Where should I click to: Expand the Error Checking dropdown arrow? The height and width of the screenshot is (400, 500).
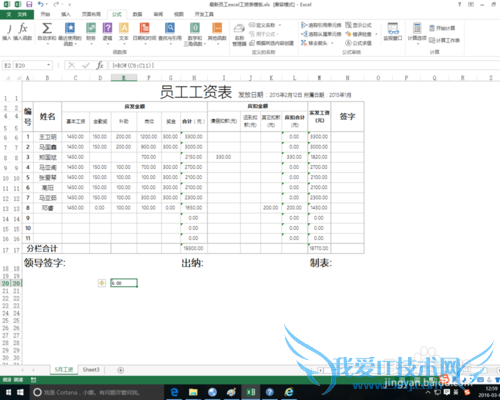click(x=376, y=34)
